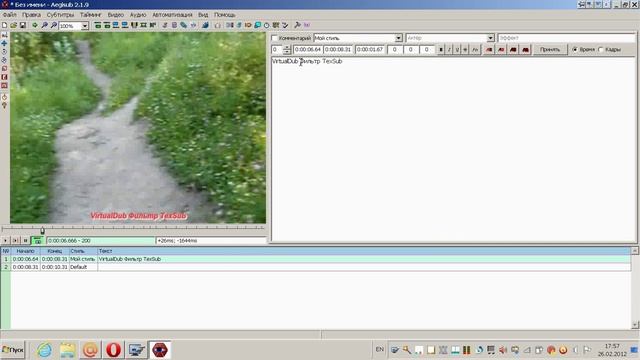Viewport: 640px width, 360px height.
Task: Open the Attachments paperclip icon
Action: (x=184, y=25)
